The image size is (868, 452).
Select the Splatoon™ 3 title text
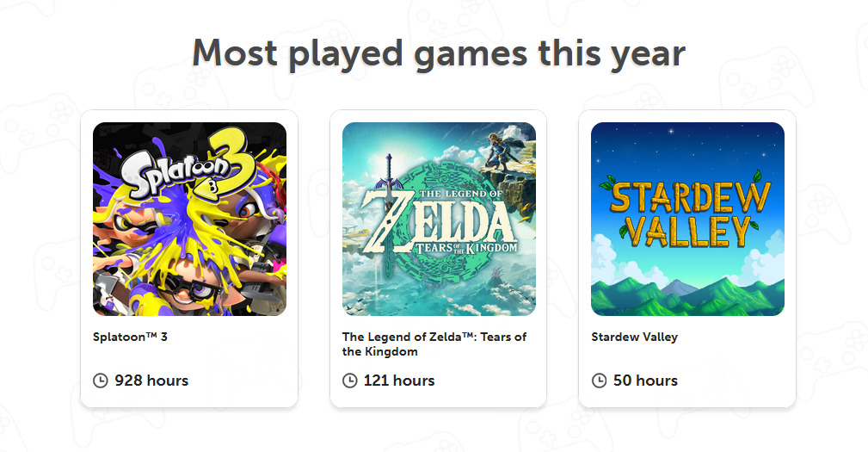coord(130,337)
